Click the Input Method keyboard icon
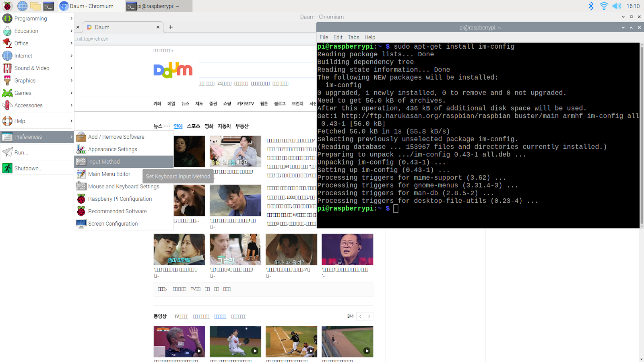The width and height of the screenshot is (644, 362). 81,162
